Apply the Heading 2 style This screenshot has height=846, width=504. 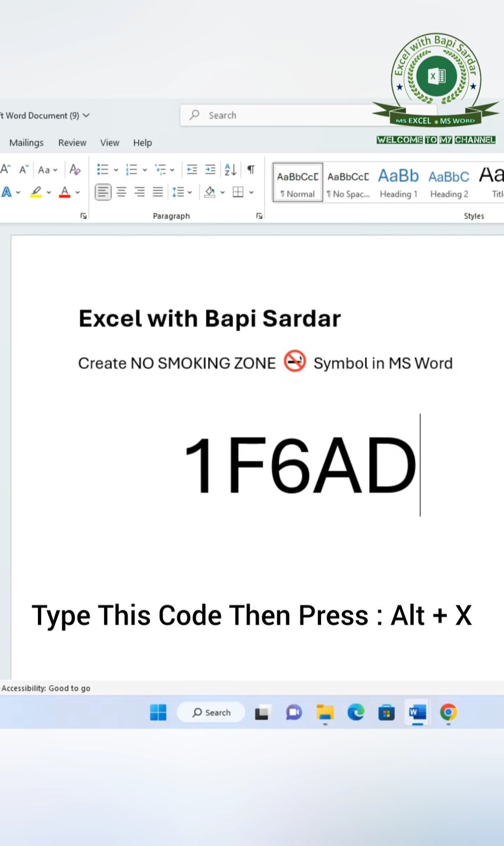449,182
